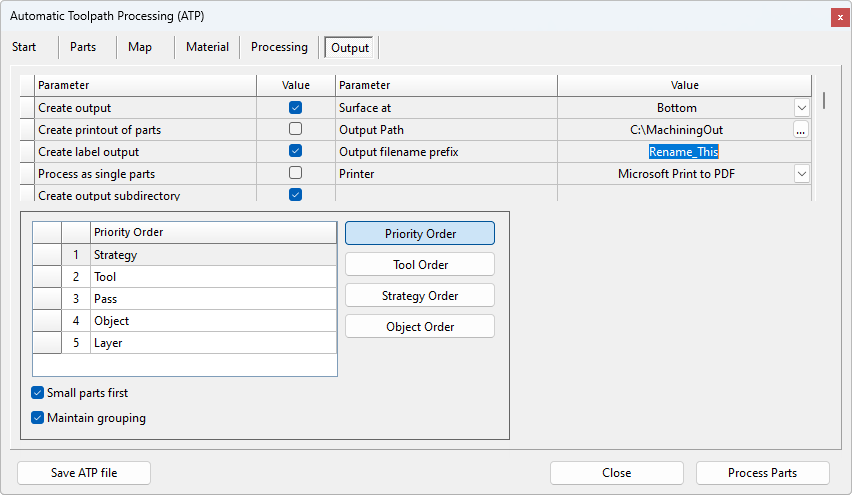Click the Output filename prefix field

[684, 152]
